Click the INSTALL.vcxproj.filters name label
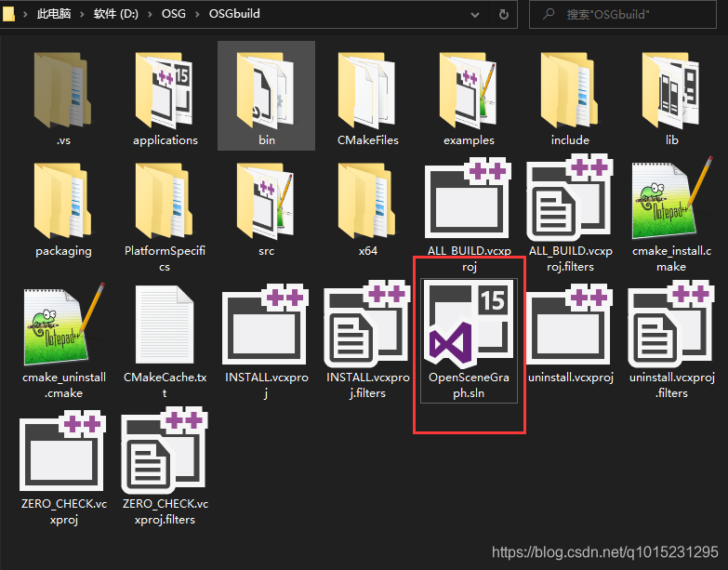The width and height of the screenshot is (728, 570). pyautogui.click(x=367, y=385)
